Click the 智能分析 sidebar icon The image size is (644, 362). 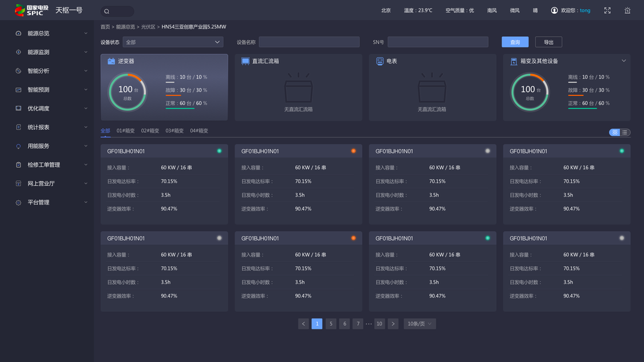pyautogui.click(x=19, y=71)
